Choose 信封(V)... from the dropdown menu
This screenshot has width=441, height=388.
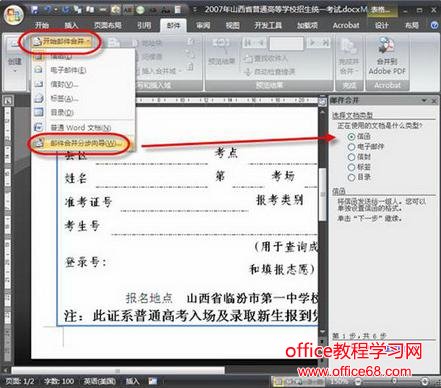tap(83, 84)
